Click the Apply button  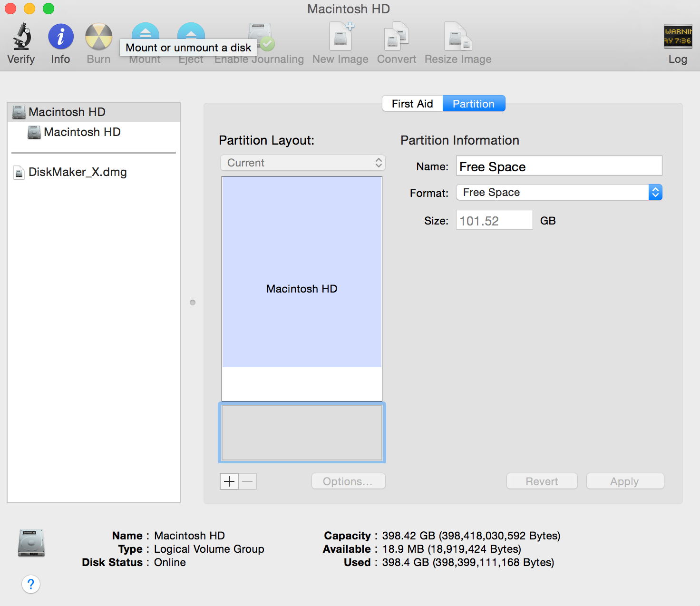pyautogui.click(x=625, y=481)
